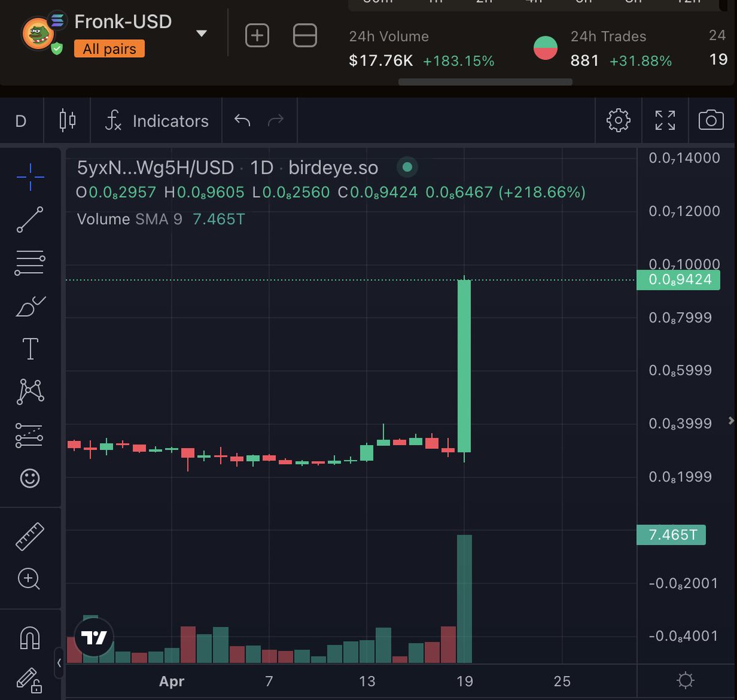This screenshot has height=700, width=737.
Task: Click the tallest volume bar
Action: point(464,599)
